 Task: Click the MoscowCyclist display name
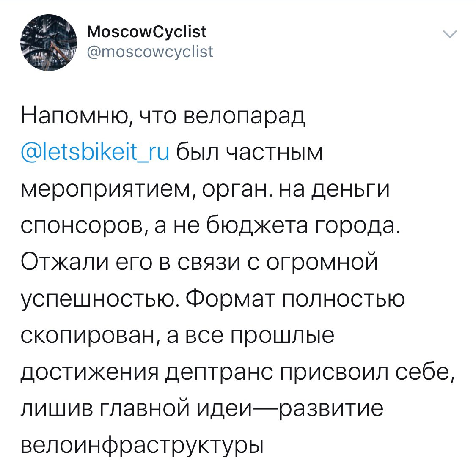point(146,31)
